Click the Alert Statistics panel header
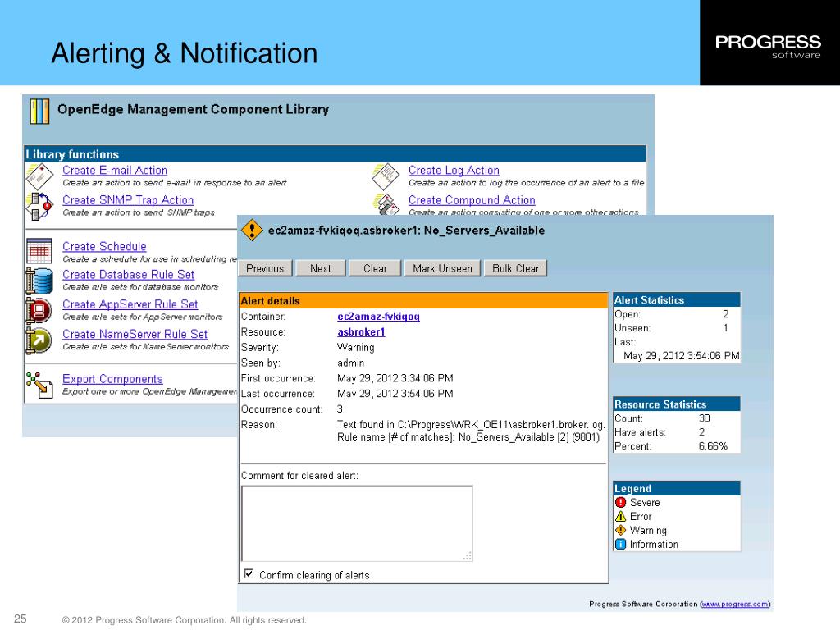The height and width of the screenshot is (630, 840). [x=677, y=300]
